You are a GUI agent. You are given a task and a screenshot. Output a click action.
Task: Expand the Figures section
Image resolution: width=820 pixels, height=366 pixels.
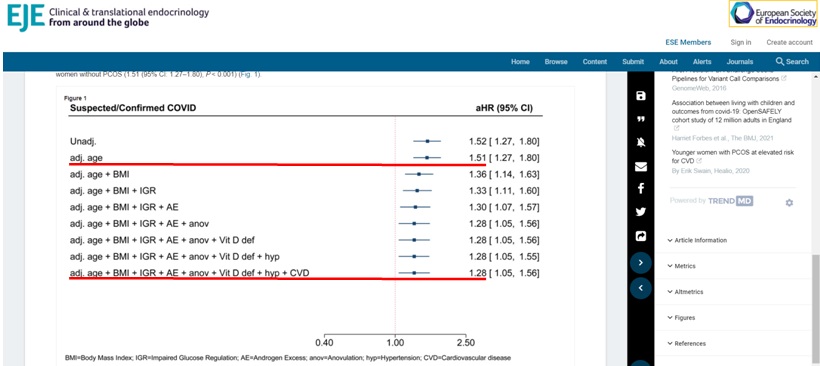point(681,318)
